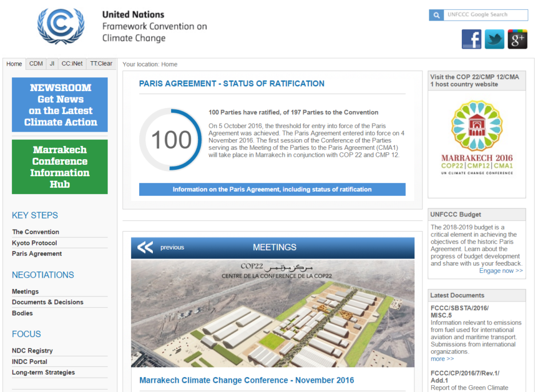Screen dimensions: 538x392
Task: Open the NDC Registry link
Action: (32, 350)
